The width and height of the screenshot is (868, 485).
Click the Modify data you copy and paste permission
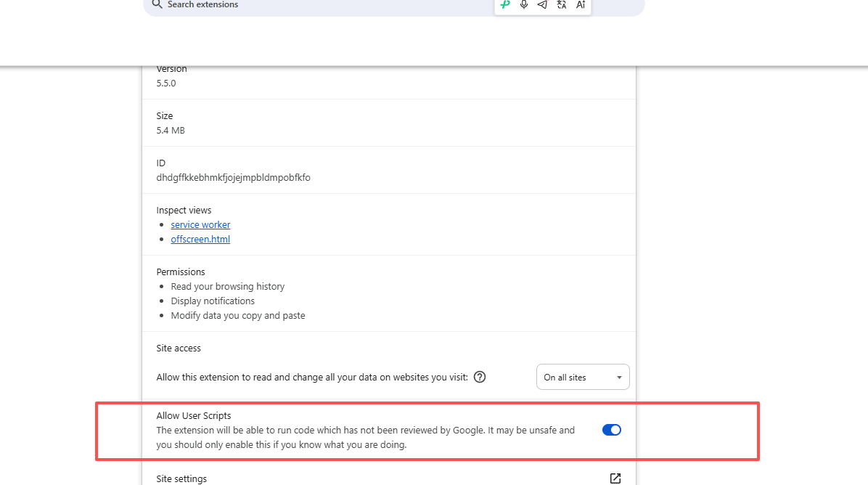tap(238, 316)
